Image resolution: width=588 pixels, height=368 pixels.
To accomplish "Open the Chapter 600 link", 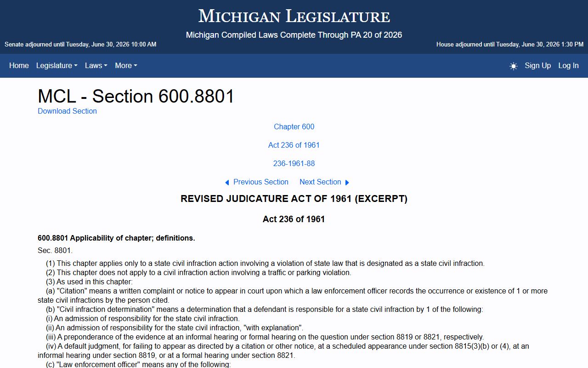I will click(x=294, y=126).
